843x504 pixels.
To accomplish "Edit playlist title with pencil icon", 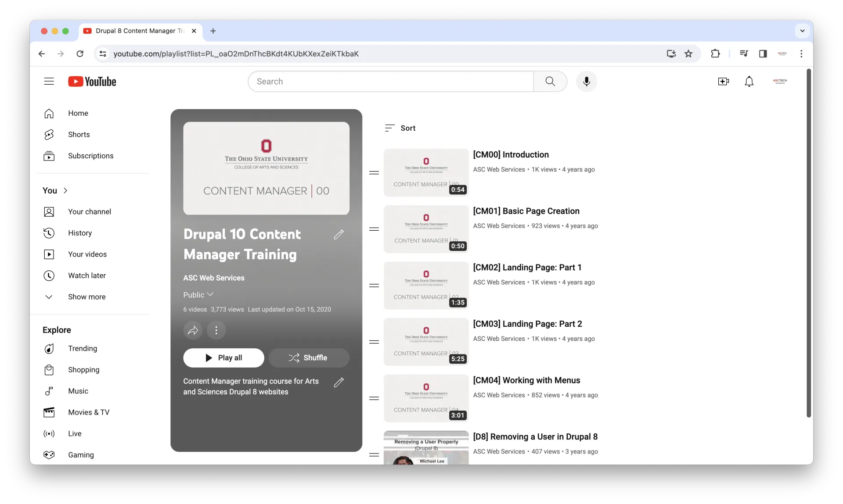I will coord(339,235).
